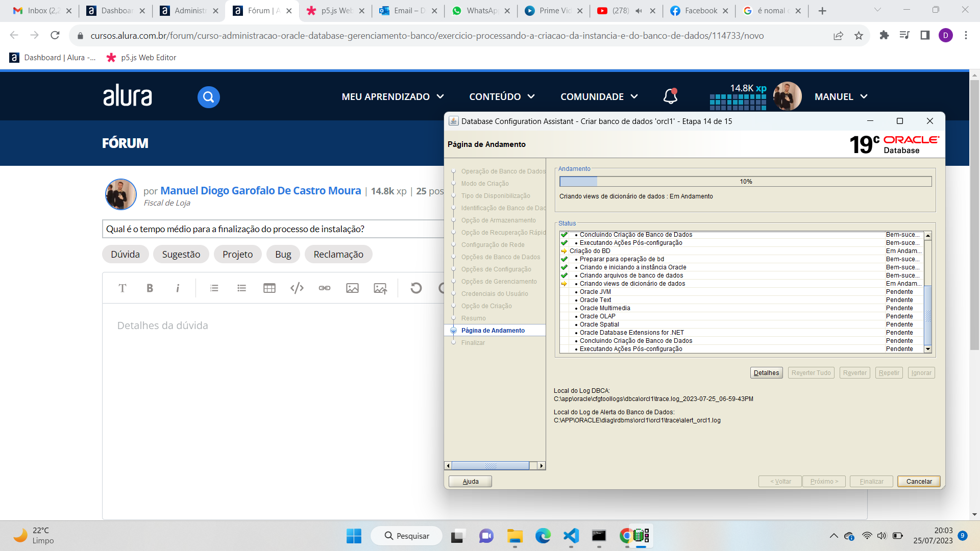Reload the browser page

[55, 35]
